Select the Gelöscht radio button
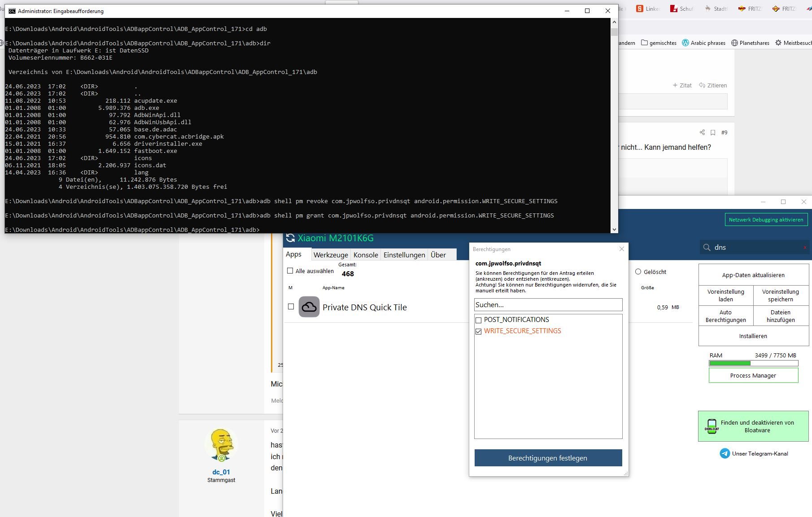This screenshot has width=812, height=517. coord(638,272)
